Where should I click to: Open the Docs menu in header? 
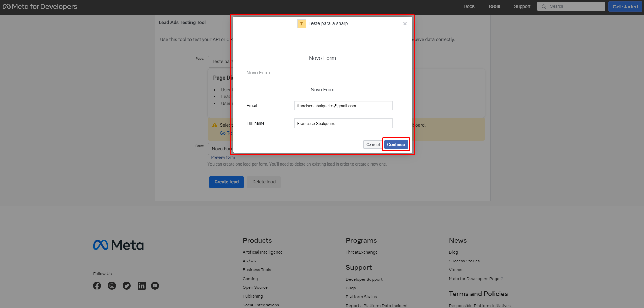tap(469, 6)
